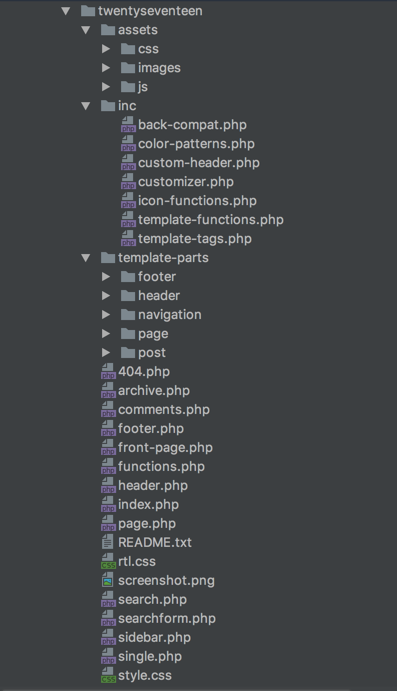The width and height of the screenshot is (397, 691).
Task: Select the color-patterns.php file name
Action: pyautogui.click(x=196, y=144)
